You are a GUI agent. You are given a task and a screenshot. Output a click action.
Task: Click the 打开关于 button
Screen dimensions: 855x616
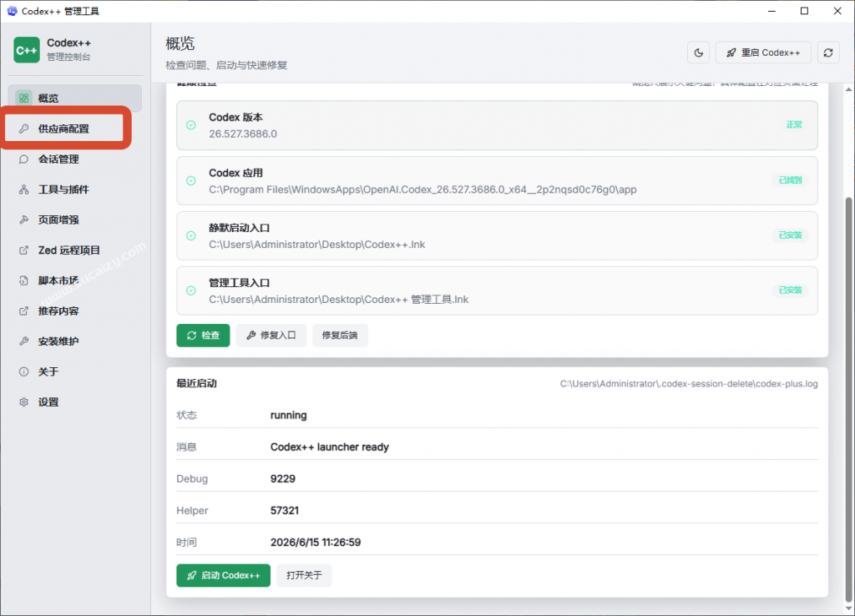(x=304, y=575)
